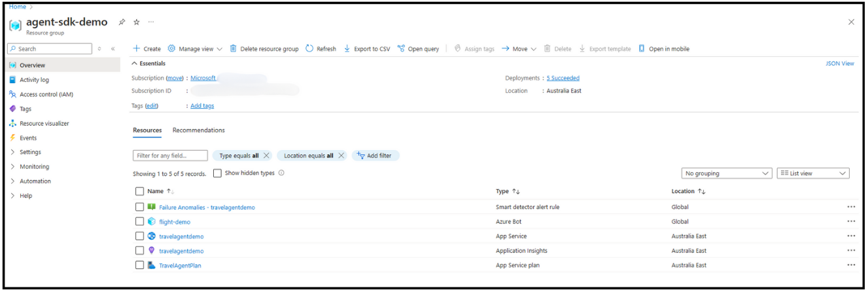Remove the Location equals all filter
Image resolution: width=868 pixels, height=292 pixels.
(x=341, y=156)
